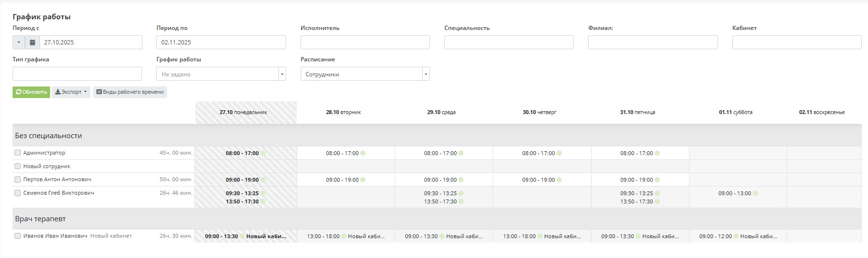Check the Пертов Антон Антонович row
Image resolution: width=868 pixels, height=258 pixels.
(x=18, y=179)
